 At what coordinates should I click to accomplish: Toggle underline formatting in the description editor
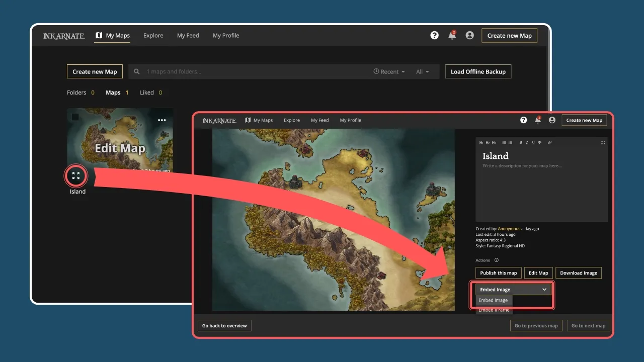coord(533,143)
